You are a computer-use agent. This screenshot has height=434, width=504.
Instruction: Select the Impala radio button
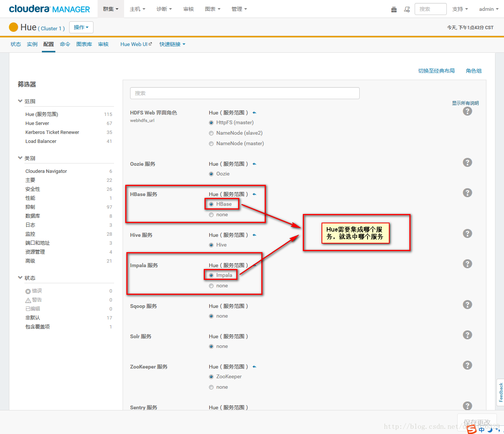point(211,275)
